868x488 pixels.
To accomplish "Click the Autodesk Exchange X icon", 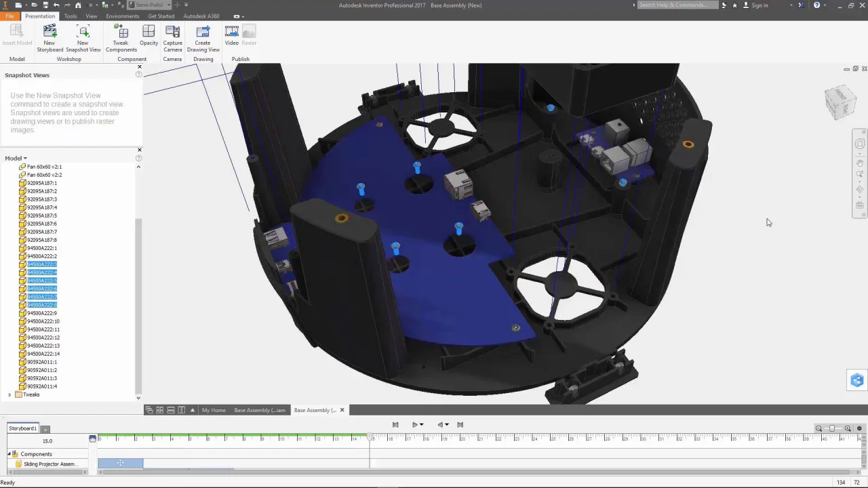I will (800, 5).
